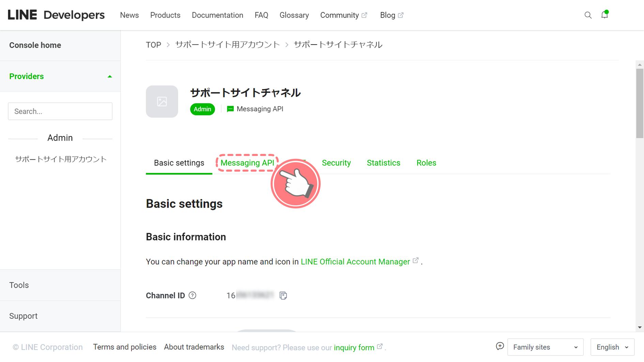The width and height of the screenshot is (644, 362).
Task: Click the scrollbar up arrow
Action: pyautogui.click(x=640, y=64)
